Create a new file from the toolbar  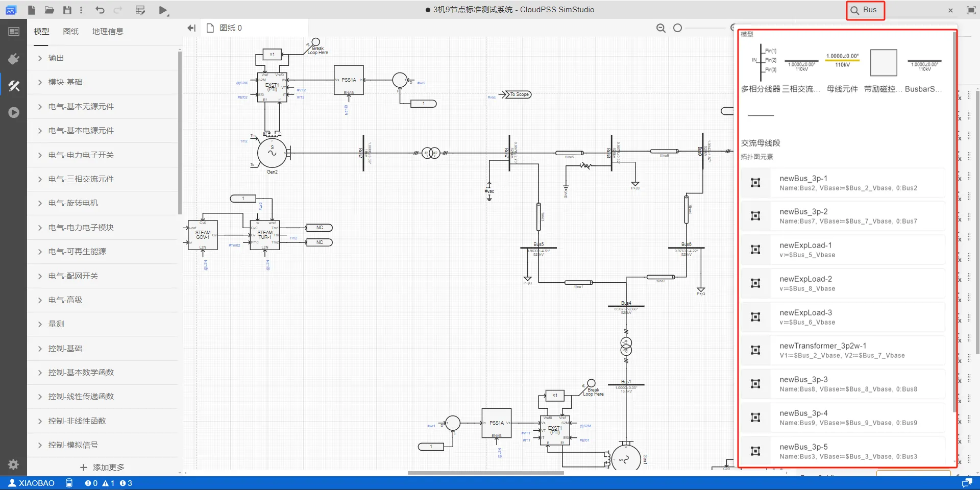pos(32,10)
